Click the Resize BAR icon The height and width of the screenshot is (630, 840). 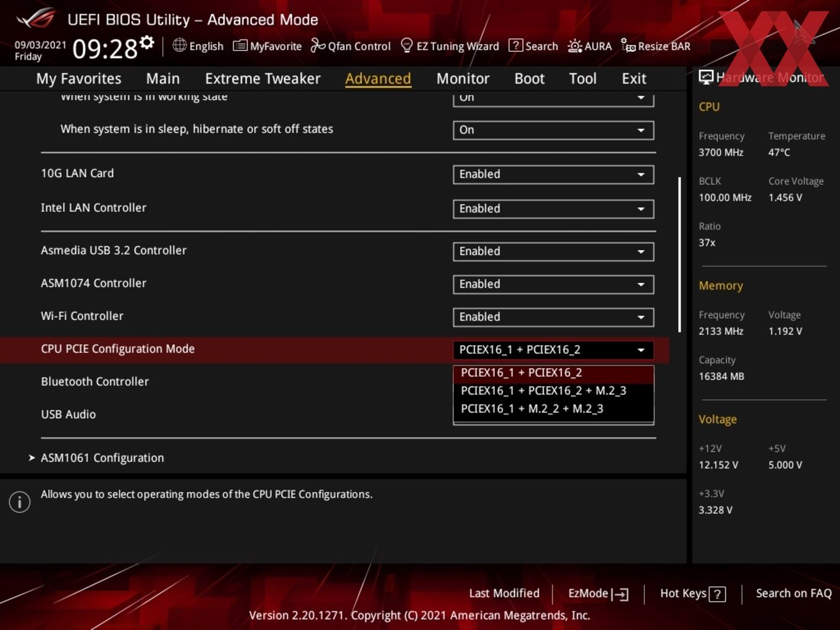click(x=628, y=46)
